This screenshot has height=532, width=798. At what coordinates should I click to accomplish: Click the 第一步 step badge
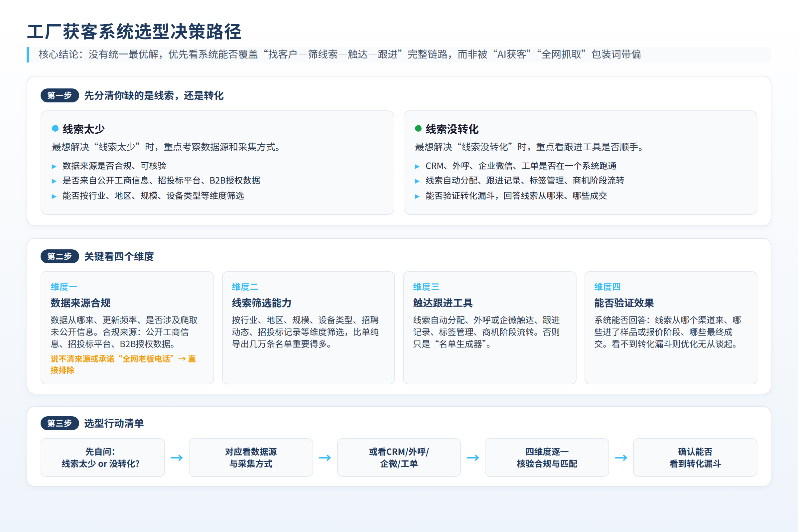coord(60,95)
